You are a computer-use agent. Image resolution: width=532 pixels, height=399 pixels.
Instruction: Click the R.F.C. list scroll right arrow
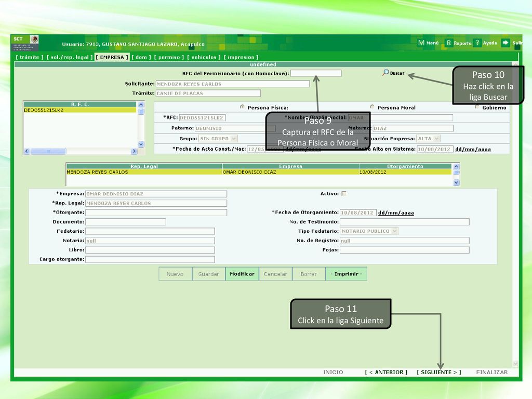coord(134,151)
